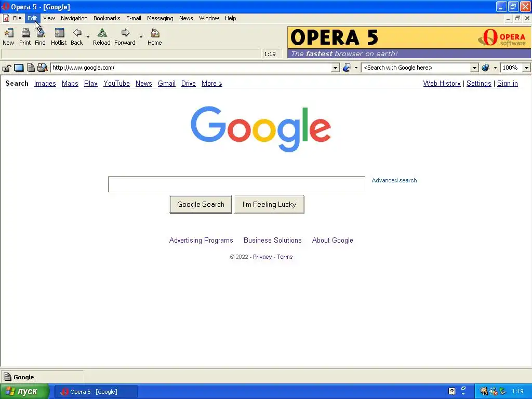Expand the Search with Google dropdown
This screenshot has width=532, height=399.
[x=474, y=68]
